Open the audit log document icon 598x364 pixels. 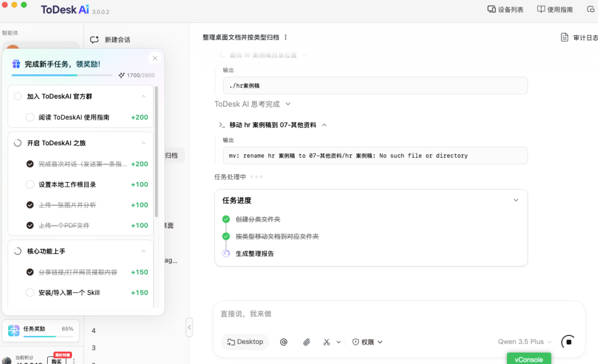click(564, 37)
